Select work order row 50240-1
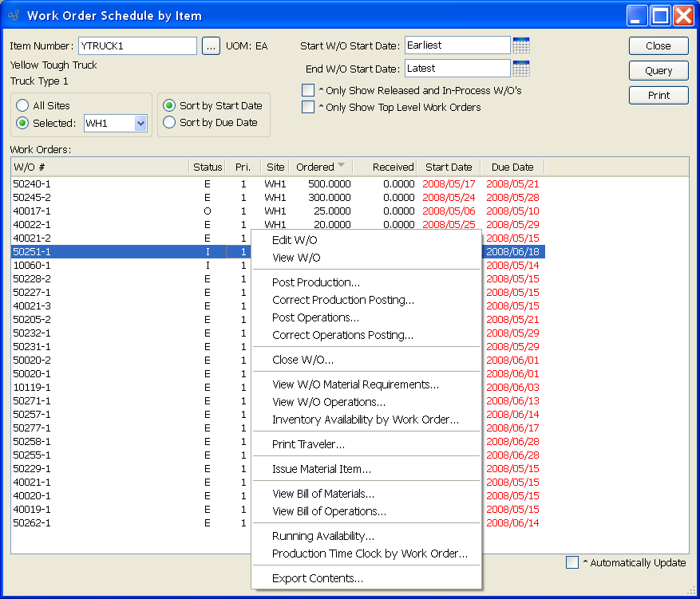700x599 pixels. 32,183
